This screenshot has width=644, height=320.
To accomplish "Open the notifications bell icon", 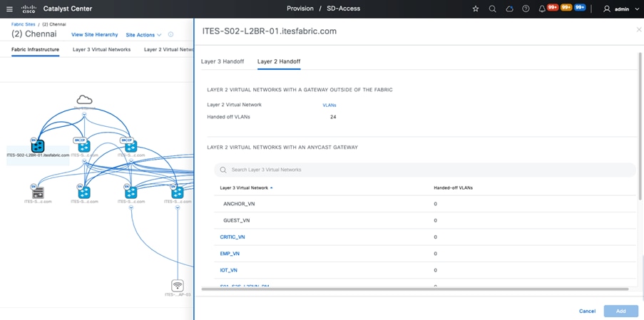I will tap(542, 9).
